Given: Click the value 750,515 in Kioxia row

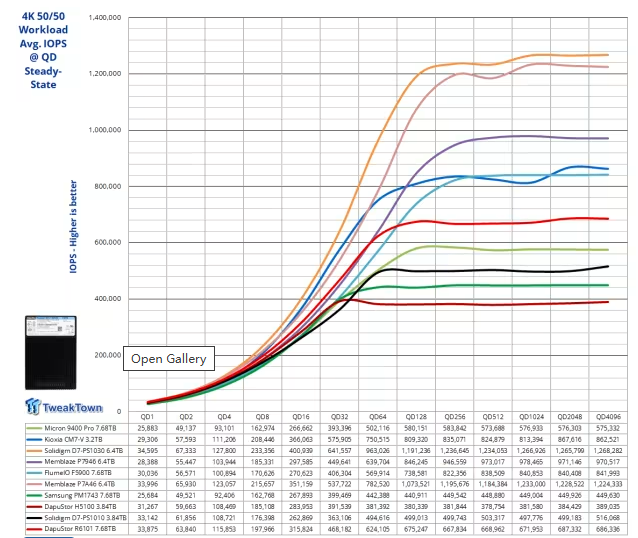Looking at the screenshot, I should tap(378, 440).
